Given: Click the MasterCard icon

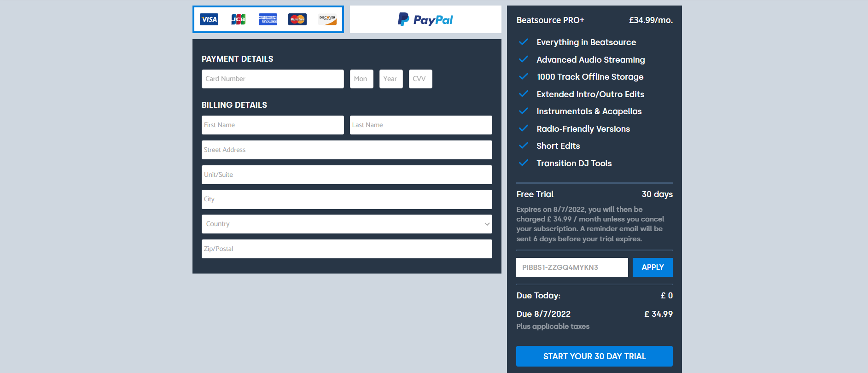Looking at the screenshot, I should coord(297,19).
